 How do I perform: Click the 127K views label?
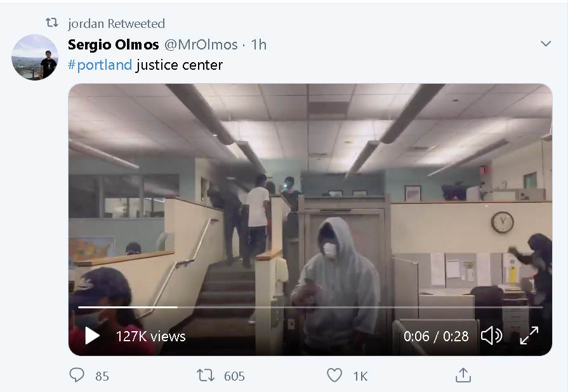pos(150,336)
